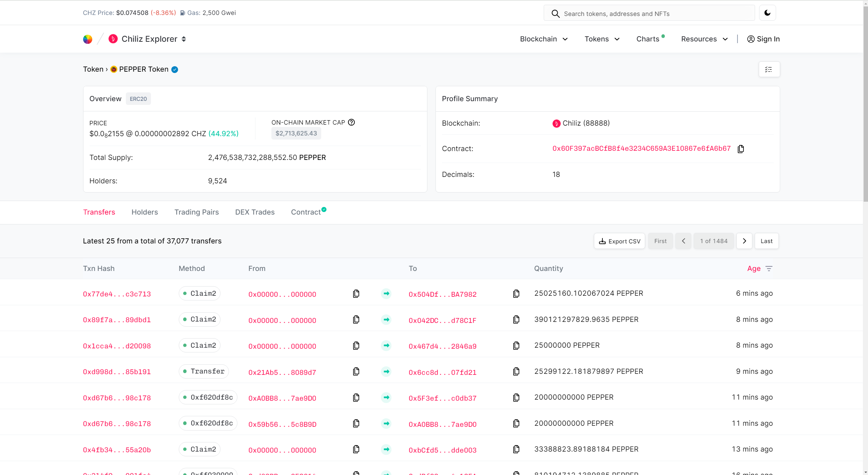
Task: Click the market cap help question icon
Action: tap(351, 122)
